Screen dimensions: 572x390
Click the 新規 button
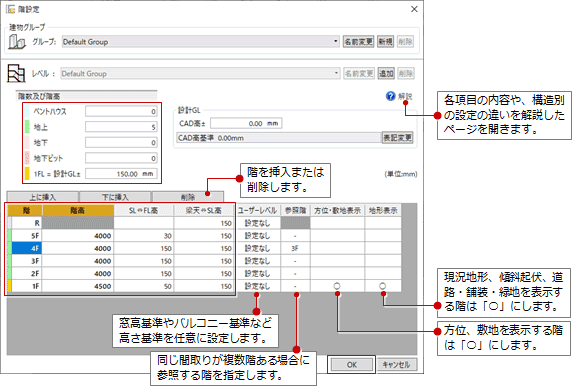385,42
